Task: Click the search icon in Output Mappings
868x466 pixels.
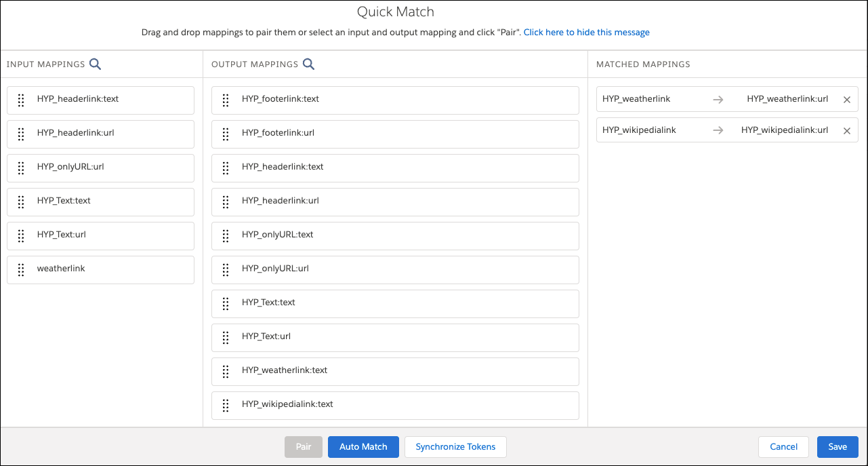Action: [308, 64]
